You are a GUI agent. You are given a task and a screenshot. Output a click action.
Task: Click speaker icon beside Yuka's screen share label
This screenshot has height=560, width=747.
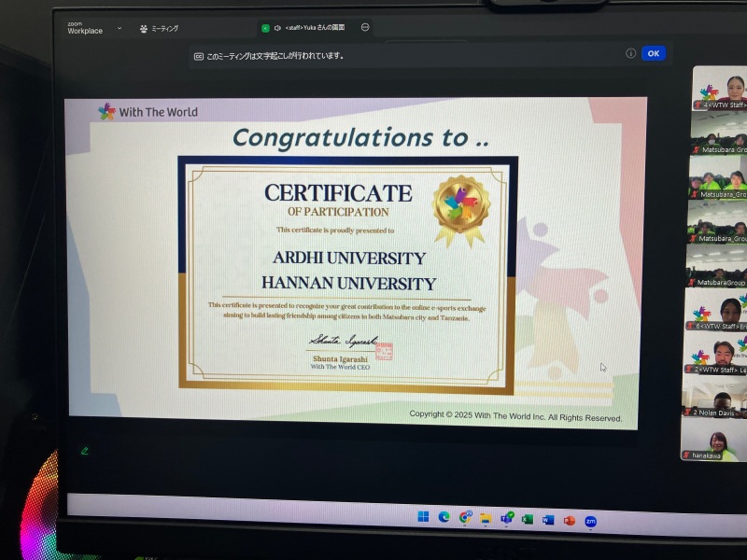(277, 28)
